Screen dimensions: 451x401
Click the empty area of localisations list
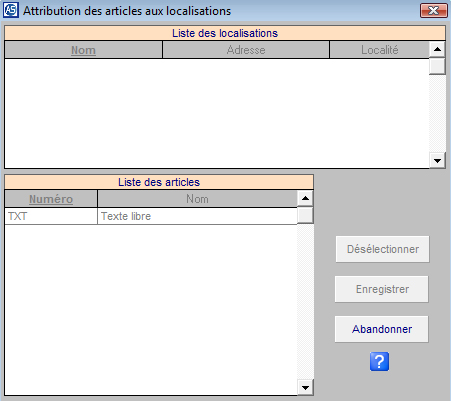217,113
